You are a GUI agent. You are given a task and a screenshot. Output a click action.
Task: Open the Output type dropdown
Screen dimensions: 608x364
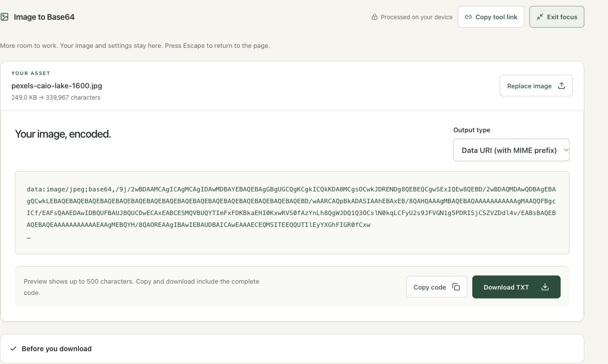(511, 150)
